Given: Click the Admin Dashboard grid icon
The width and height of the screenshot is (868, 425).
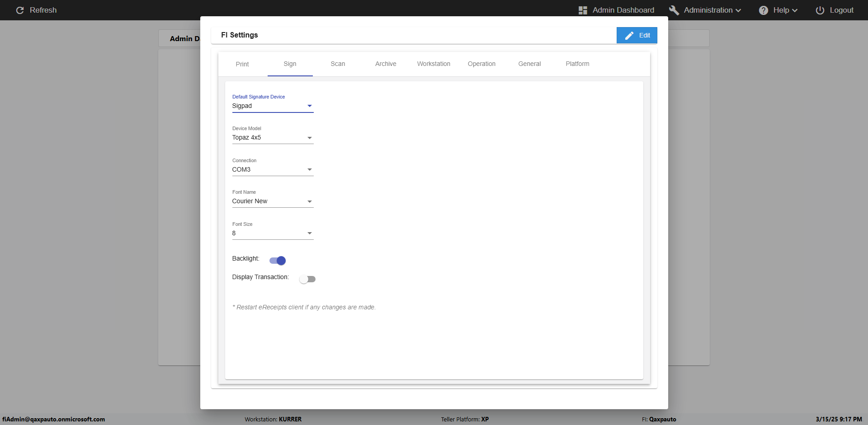Looking at the screenshot, I should click(583, 10).
